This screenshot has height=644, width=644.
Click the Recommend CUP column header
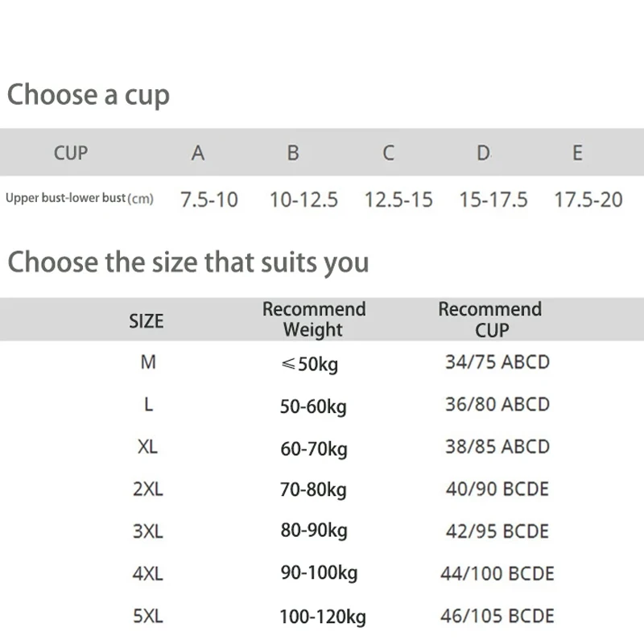coord(490,320)
